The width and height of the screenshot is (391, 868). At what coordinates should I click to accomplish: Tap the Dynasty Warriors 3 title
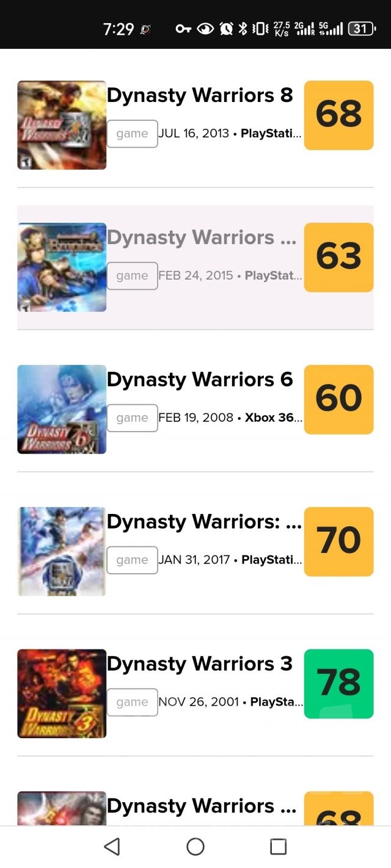200,664
